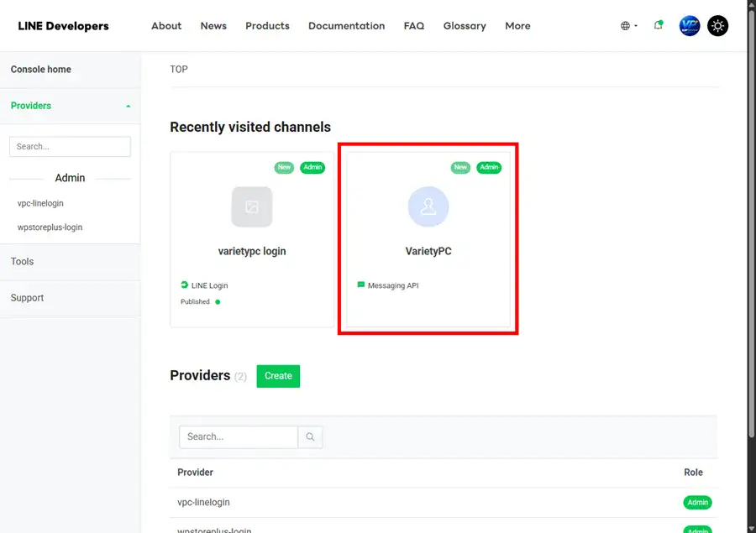This screenshot has width=756, height=533.
Task: Click Admin badge on varietypc login card
Action: (x=312, y=167)
